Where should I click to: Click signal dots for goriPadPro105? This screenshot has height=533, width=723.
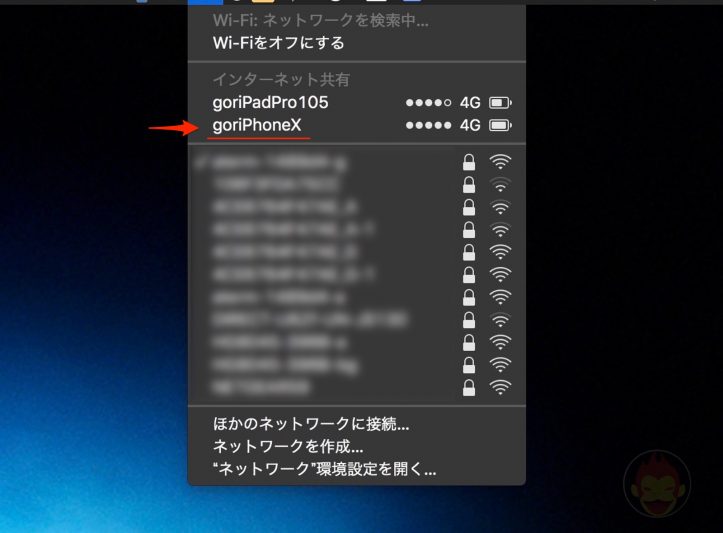[428, 103]
